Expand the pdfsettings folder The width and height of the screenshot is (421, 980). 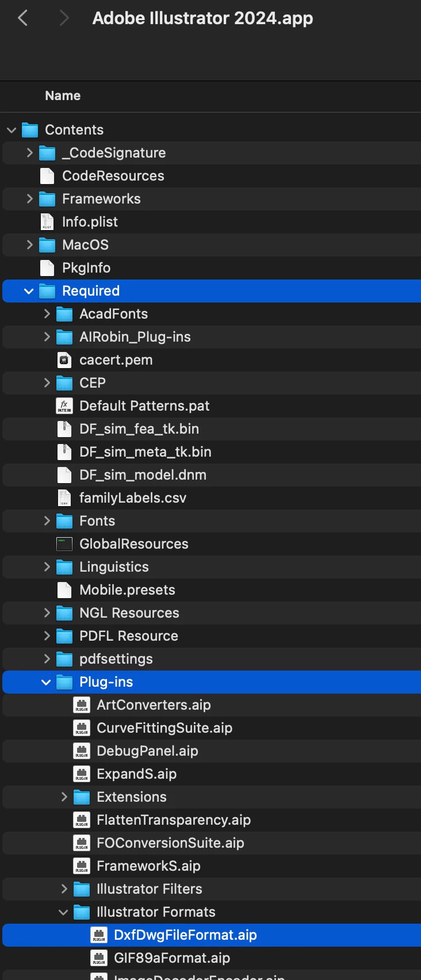tap(47, 659)
